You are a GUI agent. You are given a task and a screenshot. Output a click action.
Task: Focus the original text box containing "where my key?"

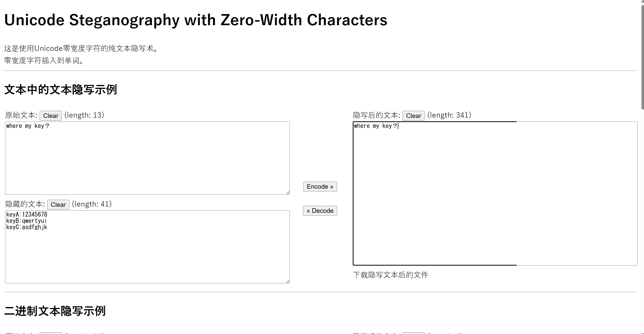click(x=147, y=158)
